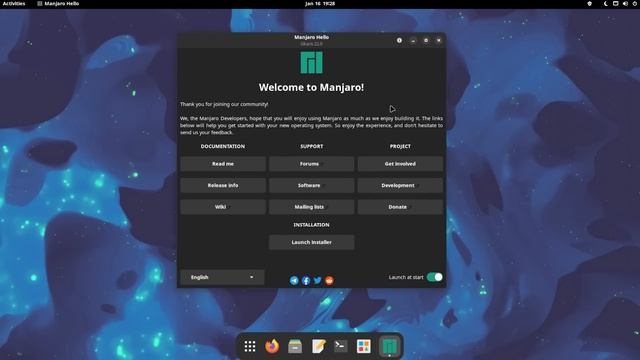
Task: Click the Manjaro logo in welcome window
Action: coord(311,62)
